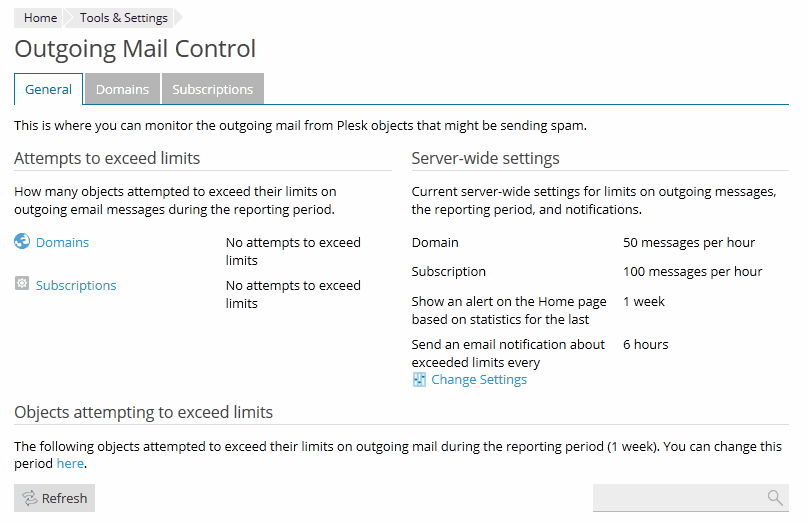Click the gear icon beside Subscriptions
Image resolution: width=807 pixels, height=524 pixels.
click(x=22, y=284)
